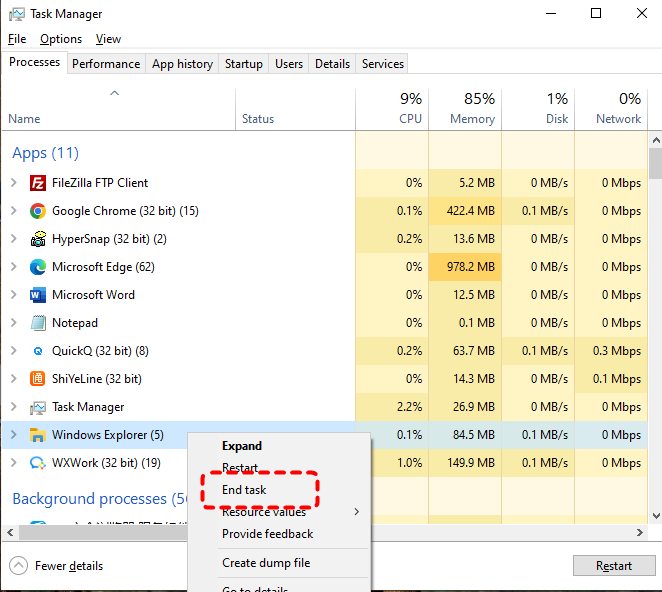The width and height of the screenshot is (662, 592).
Task: Click the WXWork process icon
Action: coord(38,463)
